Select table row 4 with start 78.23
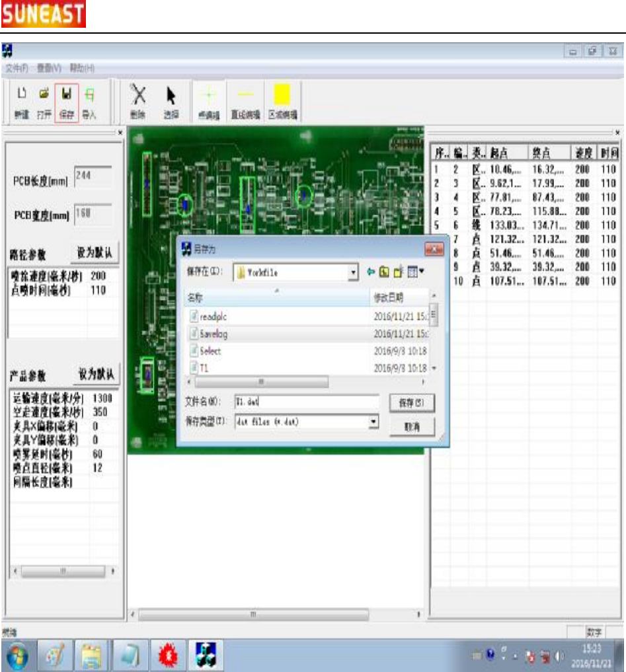 (526, 211)
